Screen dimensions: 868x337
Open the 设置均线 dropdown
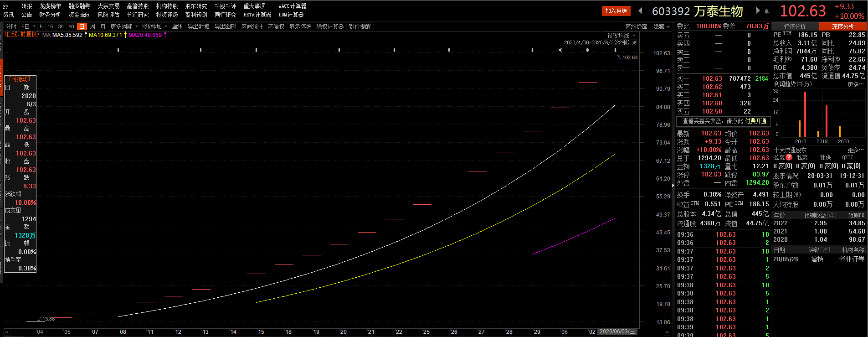coord(621,35)
